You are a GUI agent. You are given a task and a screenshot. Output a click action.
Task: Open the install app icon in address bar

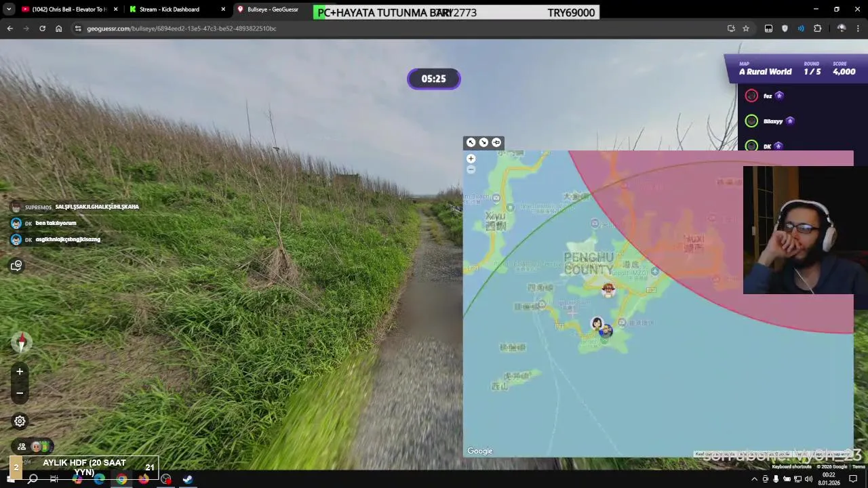(731, 28)
